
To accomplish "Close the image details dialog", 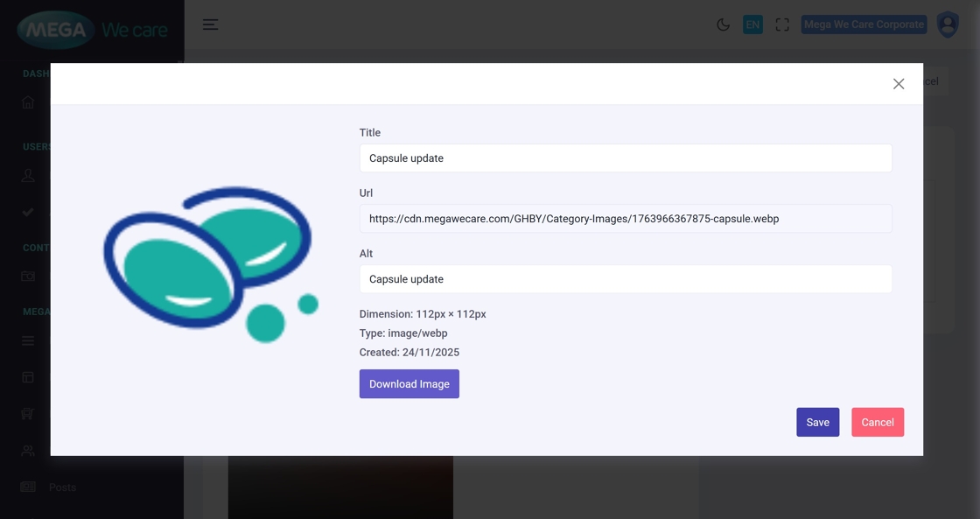I will [899, 84].
